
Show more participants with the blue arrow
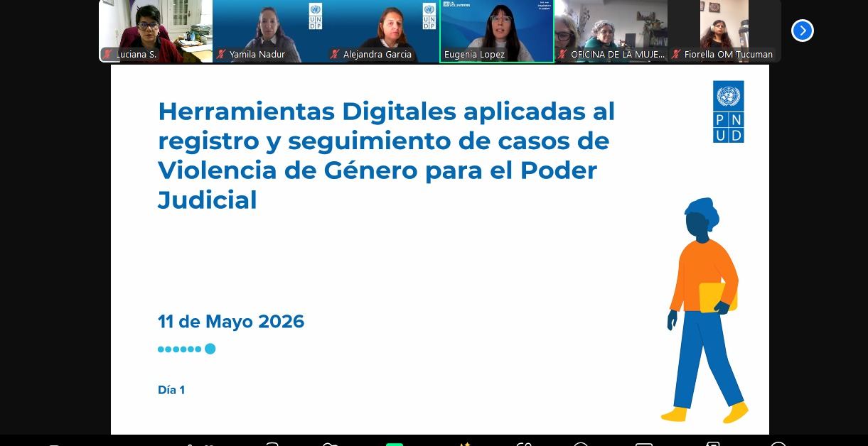[802, 31]
